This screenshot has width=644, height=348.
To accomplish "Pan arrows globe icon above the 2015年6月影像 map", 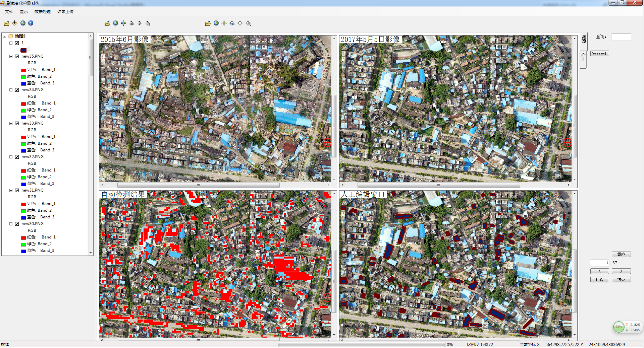I will point(123,23).
